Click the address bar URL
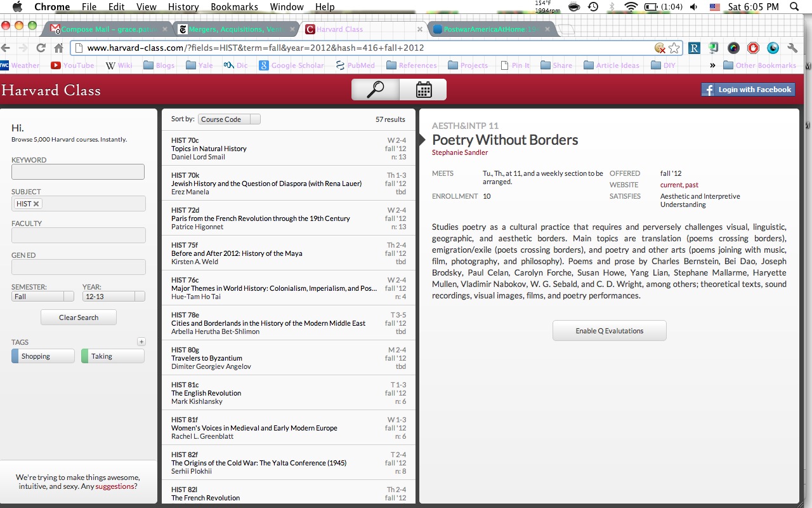The image size is (812, 508). (x=256, y=48)
